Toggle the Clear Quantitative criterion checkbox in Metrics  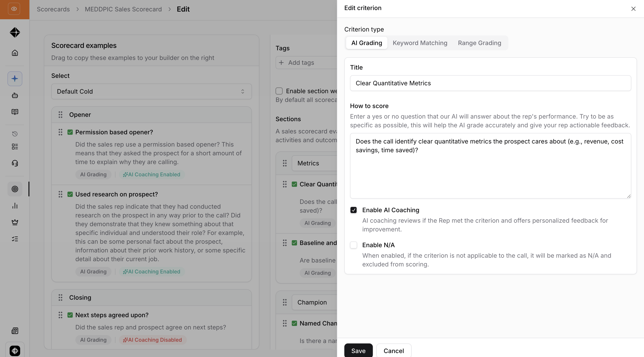[294, 184]
